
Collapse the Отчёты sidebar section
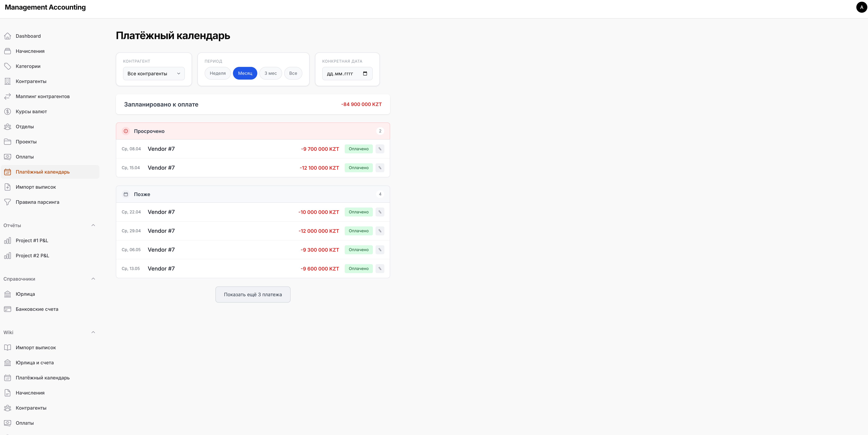click(x=93, y=225)
